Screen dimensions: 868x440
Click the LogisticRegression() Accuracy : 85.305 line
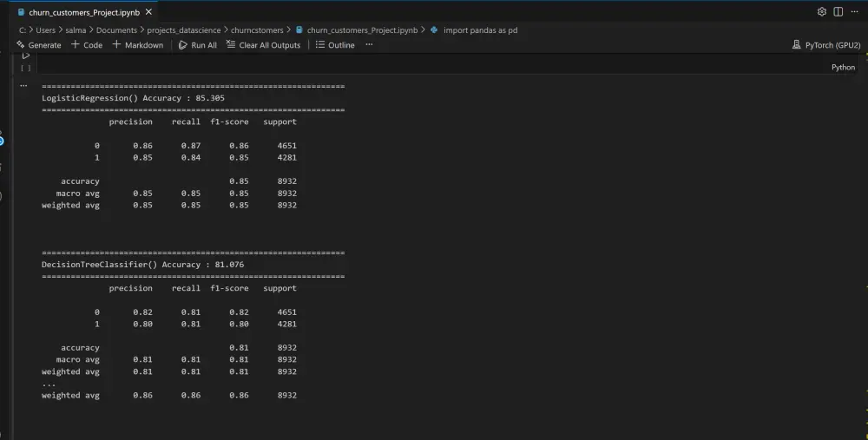(133, 98)
